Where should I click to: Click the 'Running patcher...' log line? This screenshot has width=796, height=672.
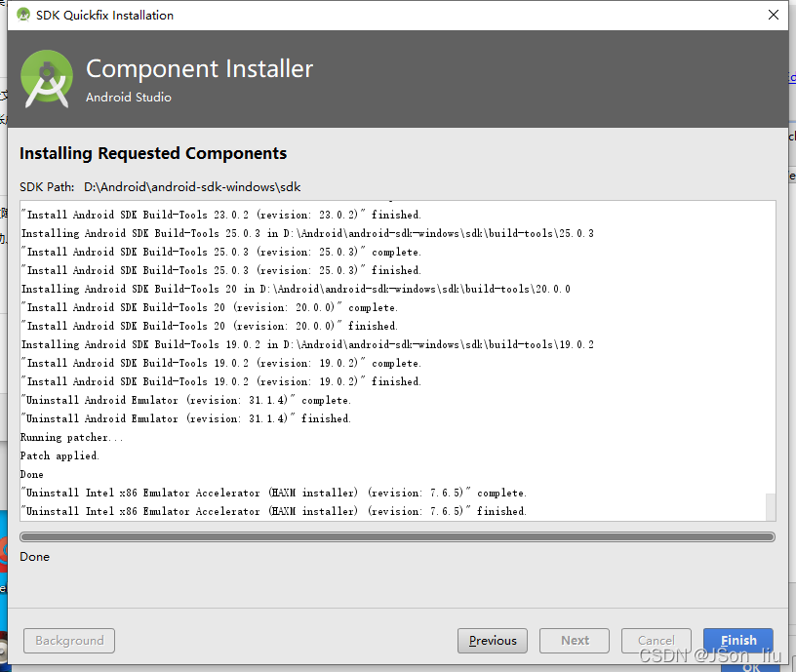(71, 438)
